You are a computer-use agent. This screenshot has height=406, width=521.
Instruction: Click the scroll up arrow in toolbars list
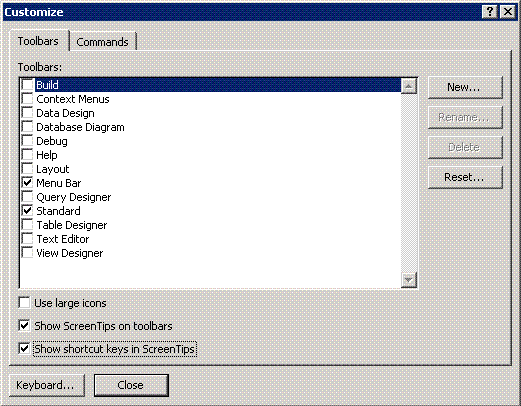tap(409, 86)
